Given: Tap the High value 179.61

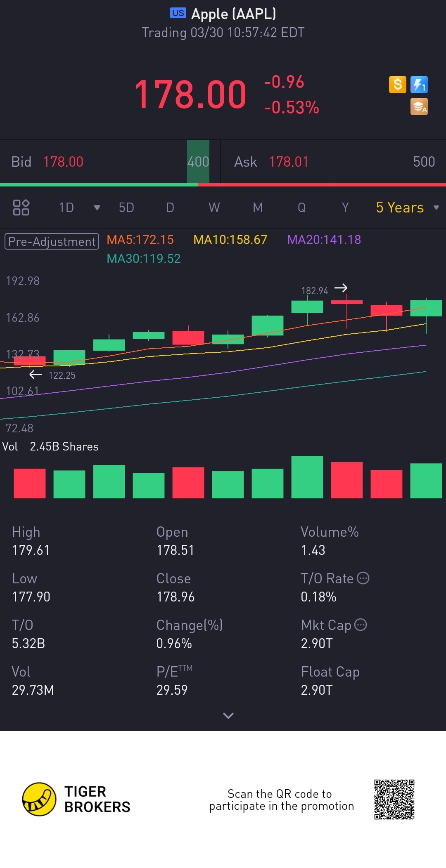Looking at the screenshot, I should (x=31, y=550).
